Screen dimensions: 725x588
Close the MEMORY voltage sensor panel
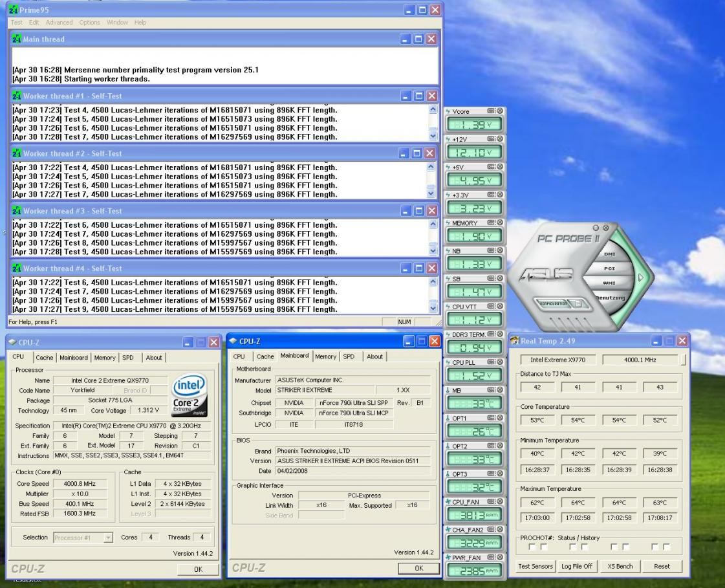pos(500,223)
